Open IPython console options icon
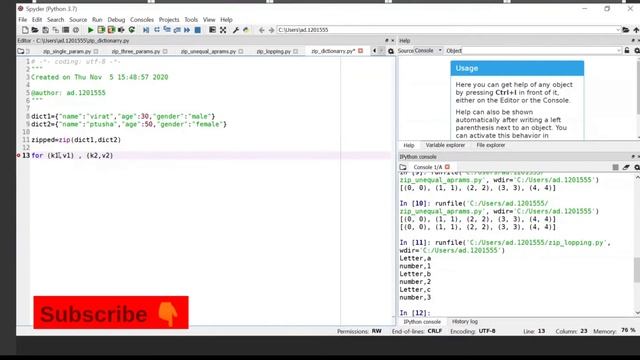Viewport: 640px width, 360px height. [637, 167]
